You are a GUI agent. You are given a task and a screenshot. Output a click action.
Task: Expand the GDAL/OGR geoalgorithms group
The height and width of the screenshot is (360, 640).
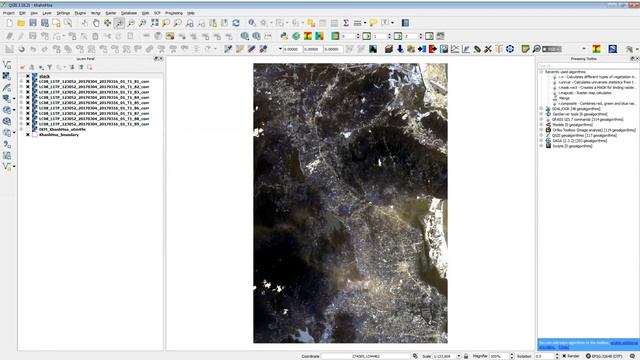[542, 109]
